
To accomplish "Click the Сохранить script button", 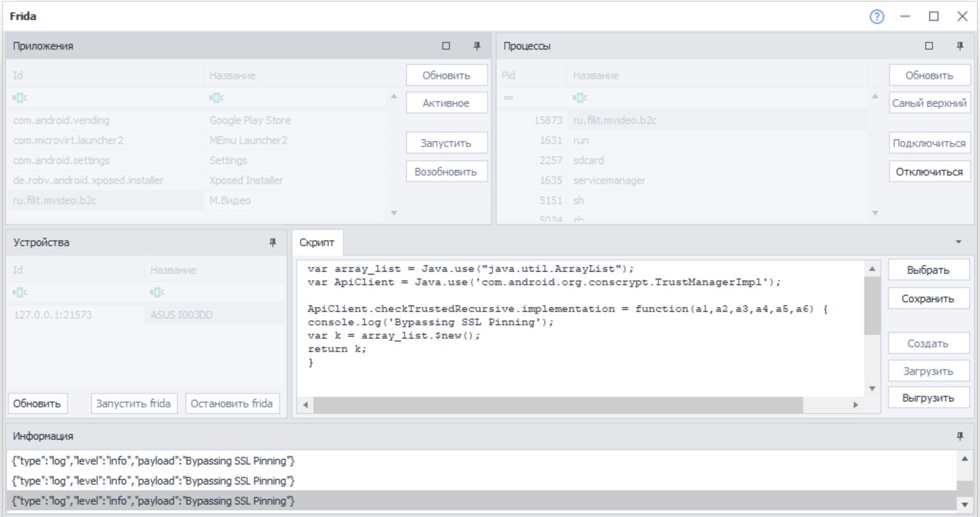I will (x=928, y=299).
